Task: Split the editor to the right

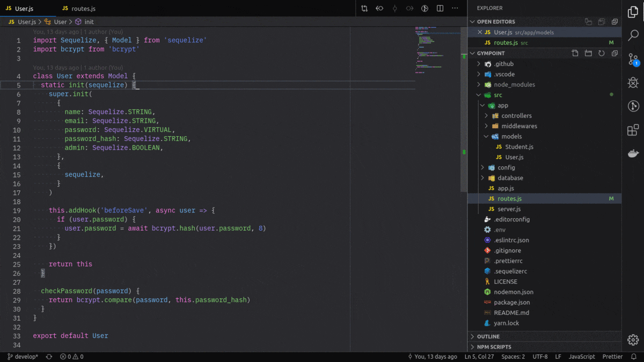Action: pos(440,9)
